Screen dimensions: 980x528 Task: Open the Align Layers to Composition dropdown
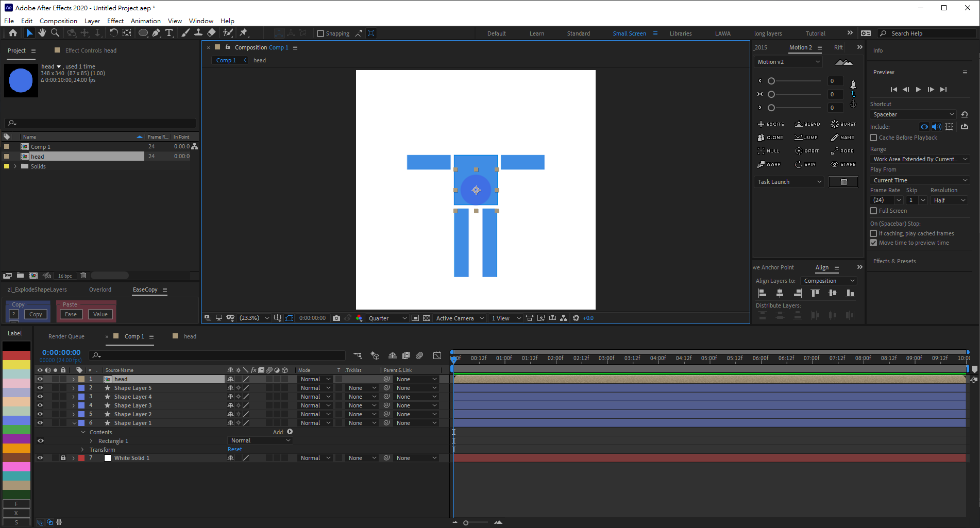[x=829, y=281]
